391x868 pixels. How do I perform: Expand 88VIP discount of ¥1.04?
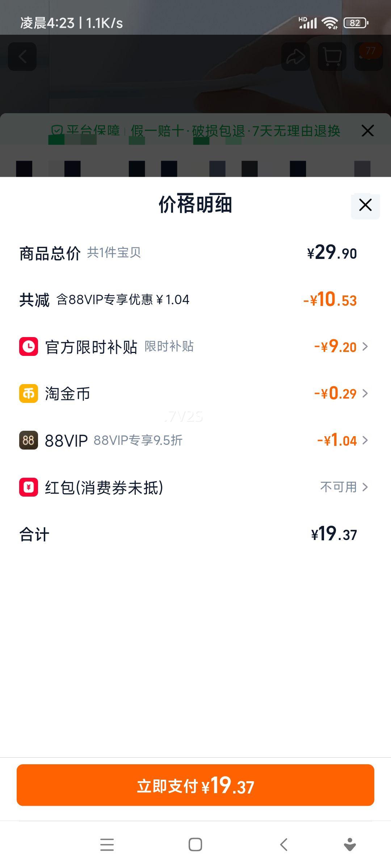point(365,440)
